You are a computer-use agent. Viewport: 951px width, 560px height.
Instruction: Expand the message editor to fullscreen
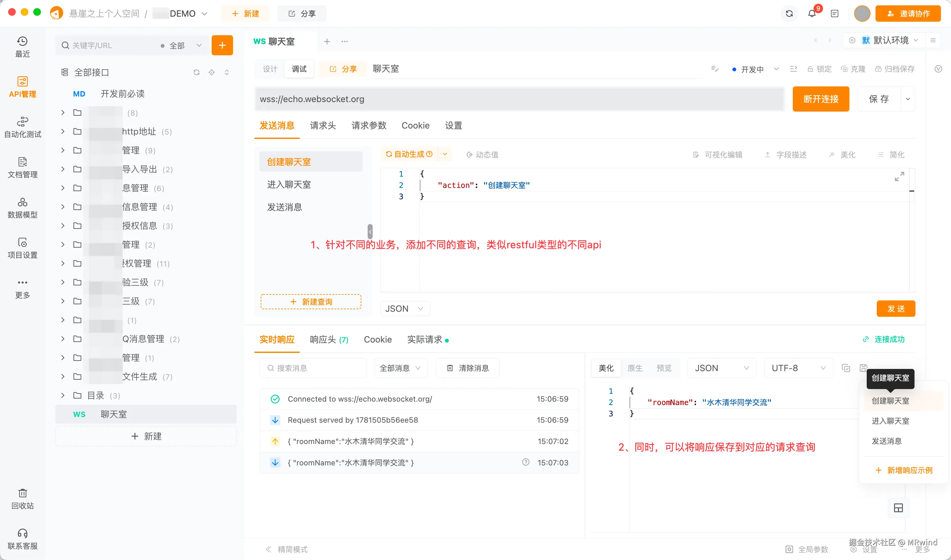(x=899, y=176)
